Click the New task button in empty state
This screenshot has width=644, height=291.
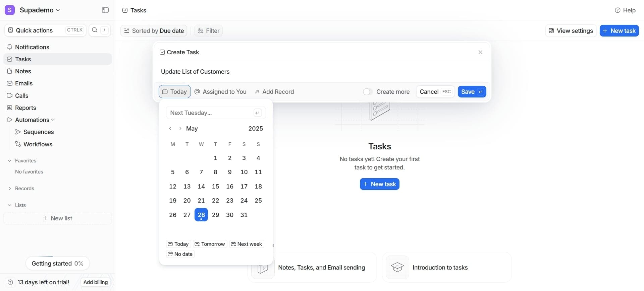379,184
